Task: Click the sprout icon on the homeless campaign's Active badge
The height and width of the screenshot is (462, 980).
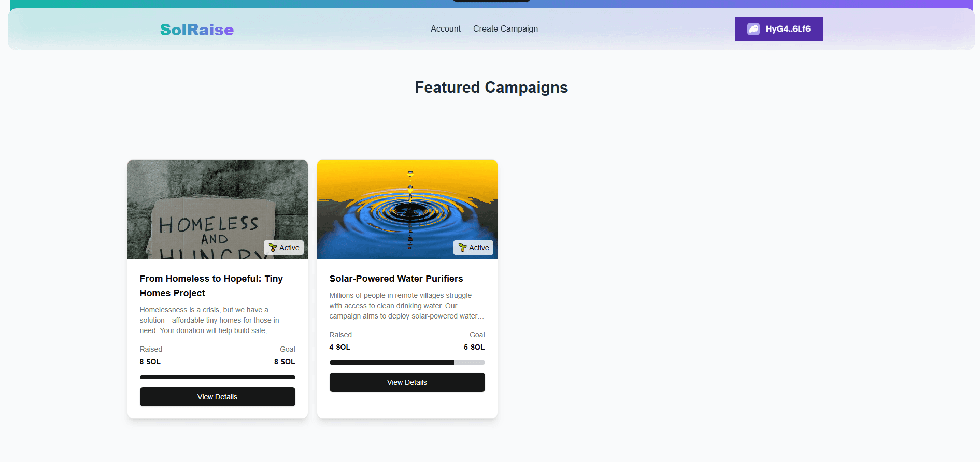Action: point(273,248)
